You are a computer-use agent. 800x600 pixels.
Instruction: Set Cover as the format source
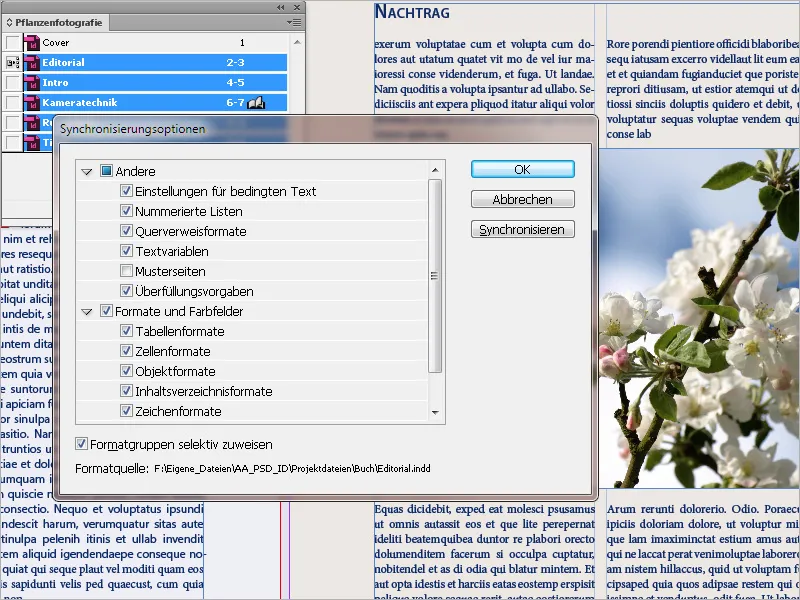pos(13,43)
